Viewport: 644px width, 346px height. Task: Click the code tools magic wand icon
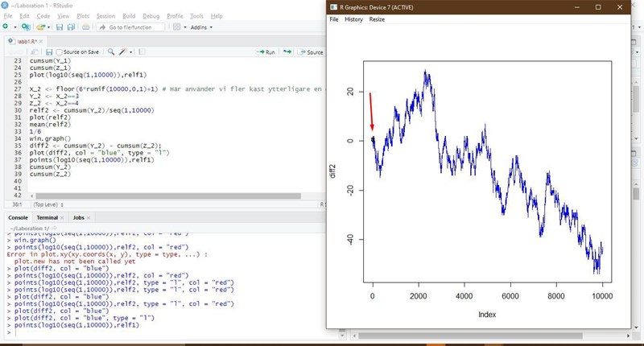click(123, 51)
